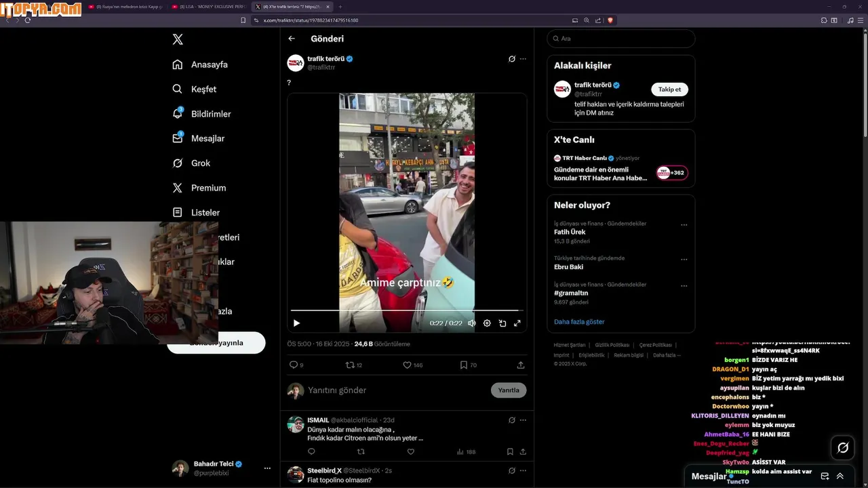Screen dimensions: 868x488
Task: Go to Anasayfa in the sidebar
Action: (200, 64)
